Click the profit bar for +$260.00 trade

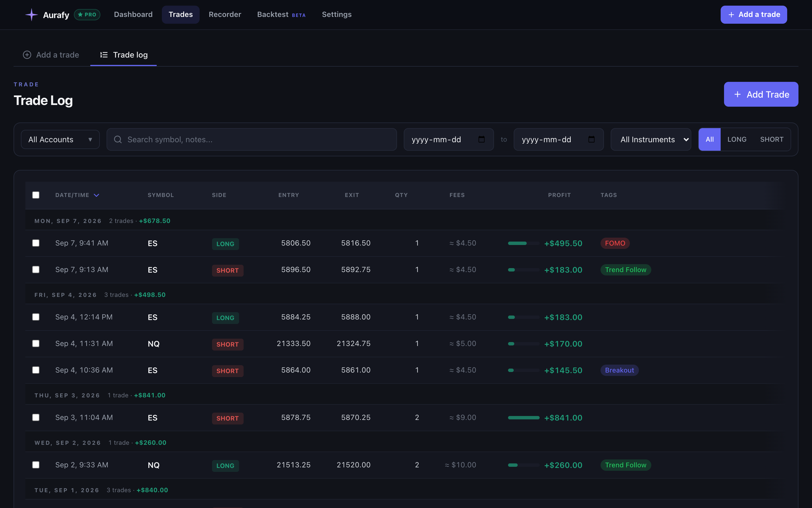524,465
